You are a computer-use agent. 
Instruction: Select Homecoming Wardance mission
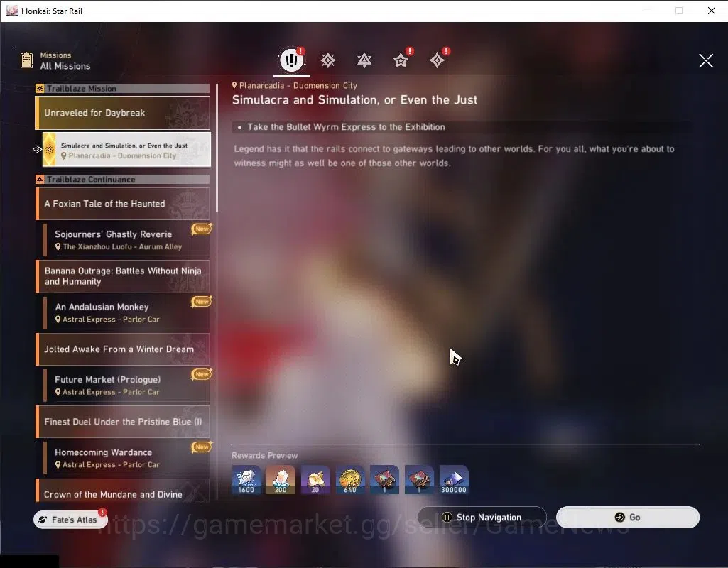[126, 458]
